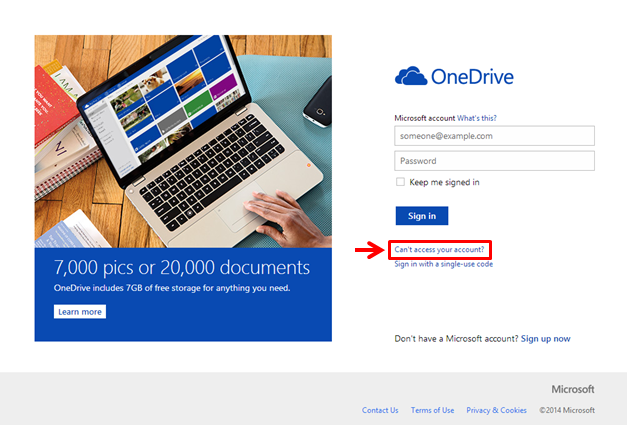Open the "What's this?" link
The height and width of the screenshot is (425, 627).
tap(477, 118)
